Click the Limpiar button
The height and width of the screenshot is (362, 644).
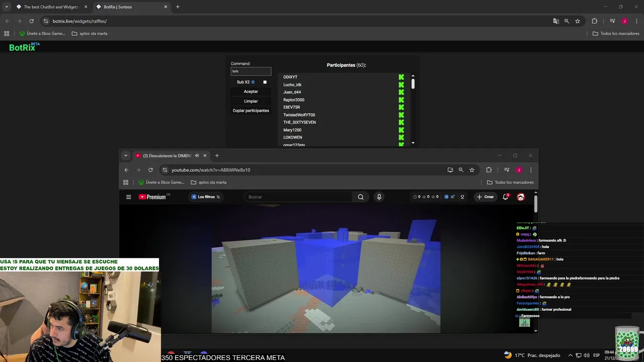[x=251, y=101]
